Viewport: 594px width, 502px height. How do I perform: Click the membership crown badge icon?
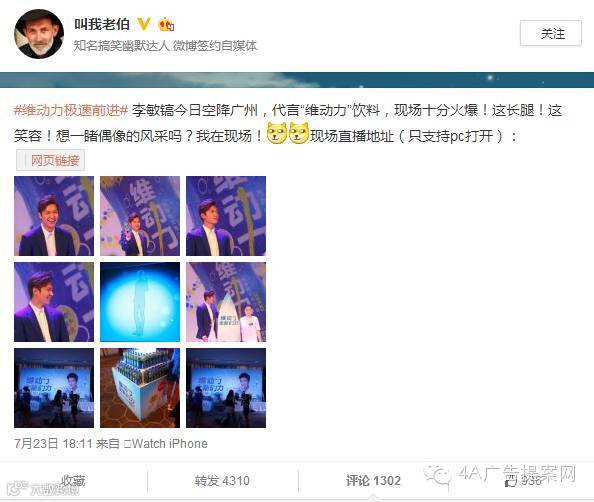click(x=166, y=24)
